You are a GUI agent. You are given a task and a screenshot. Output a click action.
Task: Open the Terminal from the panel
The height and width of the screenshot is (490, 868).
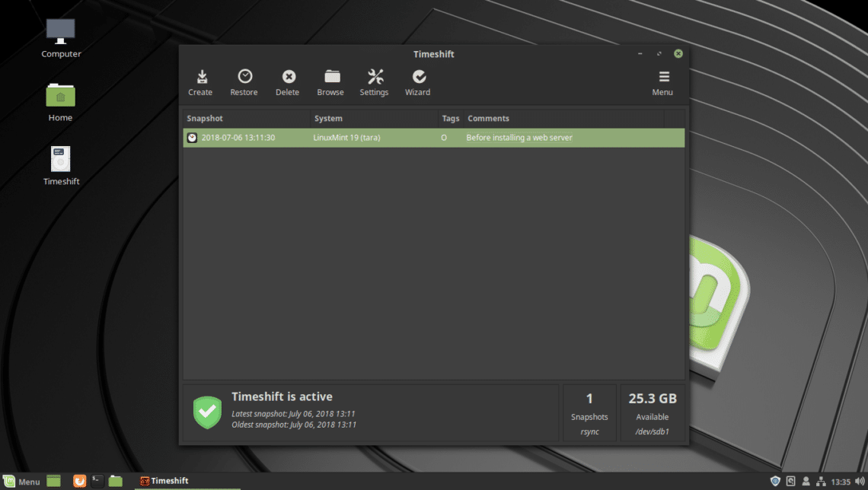click(x=97, y=481)
